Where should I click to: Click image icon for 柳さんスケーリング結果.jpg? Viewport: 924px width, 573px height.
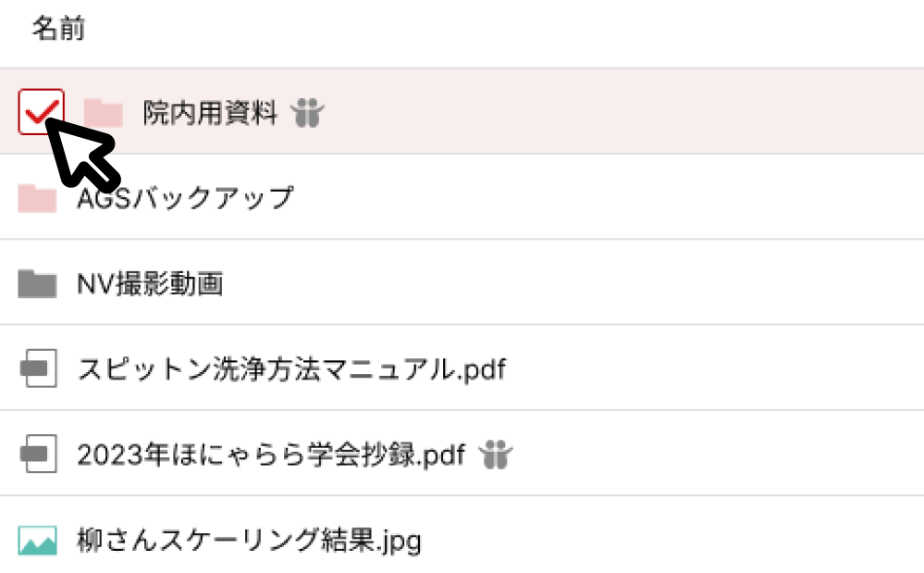pos(38,540)
